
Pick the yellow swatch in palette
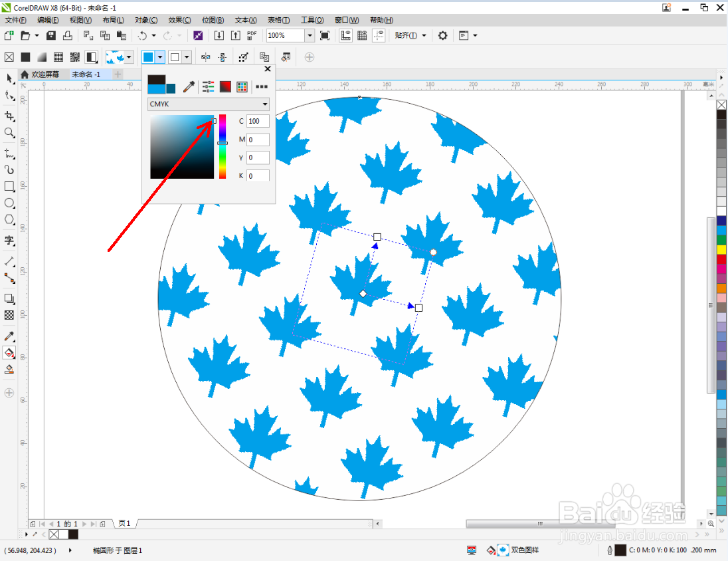pyautogui.click(x=721, y=249)
